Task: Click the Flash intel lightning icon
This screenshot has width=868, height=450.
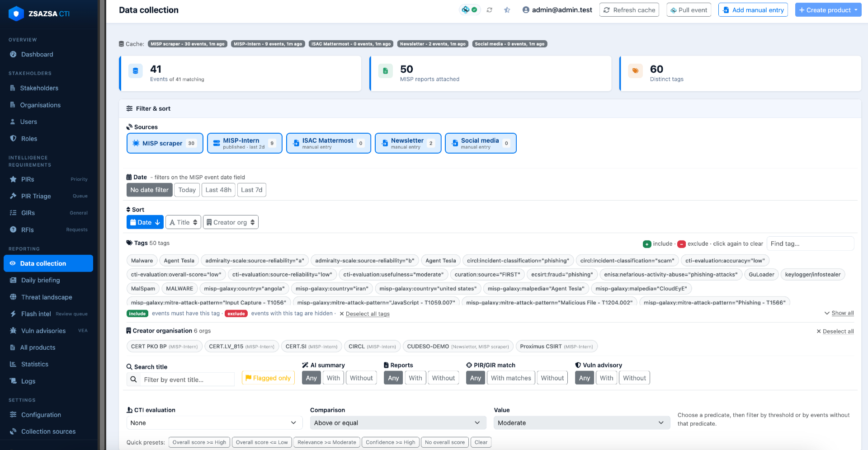Action: click(13, 314)
